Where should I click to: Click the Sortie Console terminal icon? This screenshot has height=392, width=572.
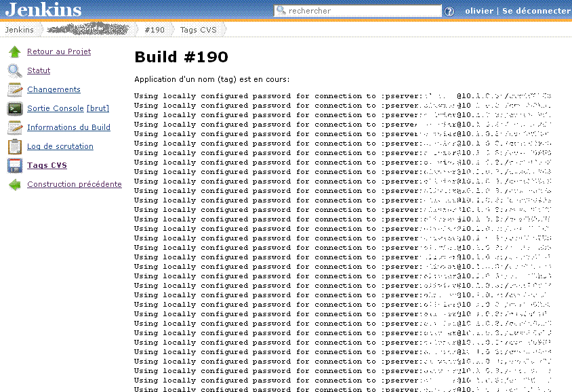coord(14,109)
